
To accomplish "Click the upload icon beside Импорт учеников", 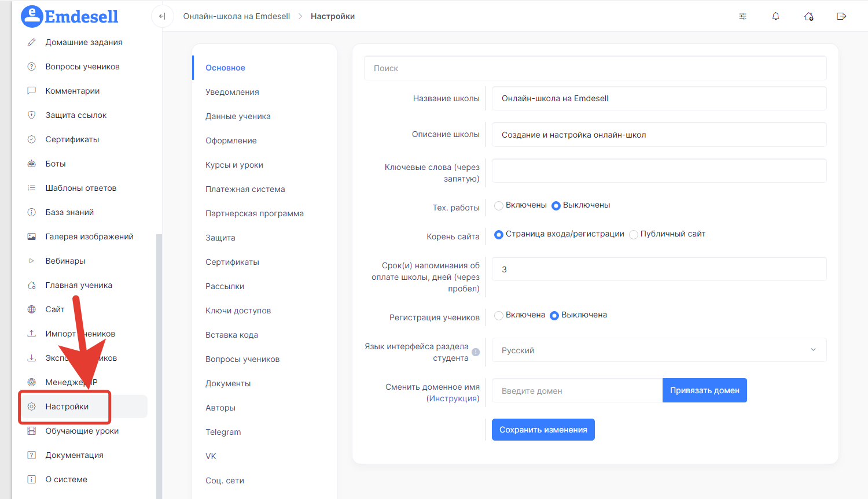I will (x=32, y=334).
